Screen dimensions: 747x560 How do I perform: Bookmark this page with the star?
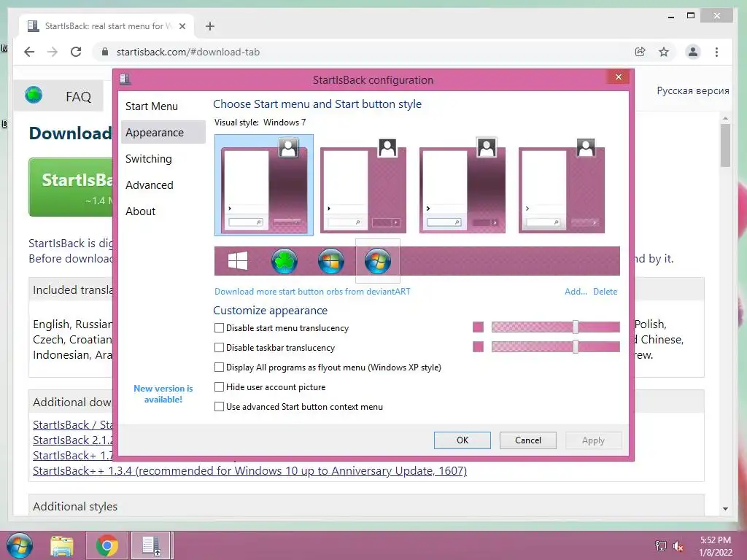(x=664, y=52)
